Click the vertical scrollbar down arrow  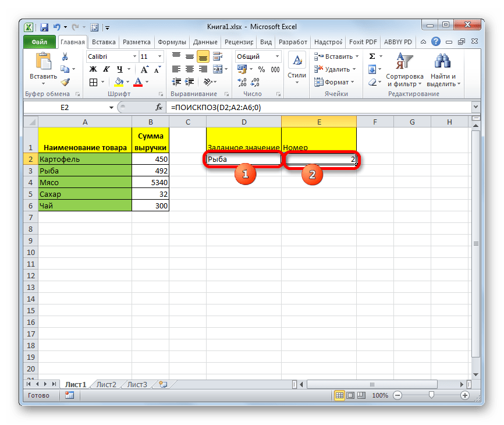tap(475, 375)
